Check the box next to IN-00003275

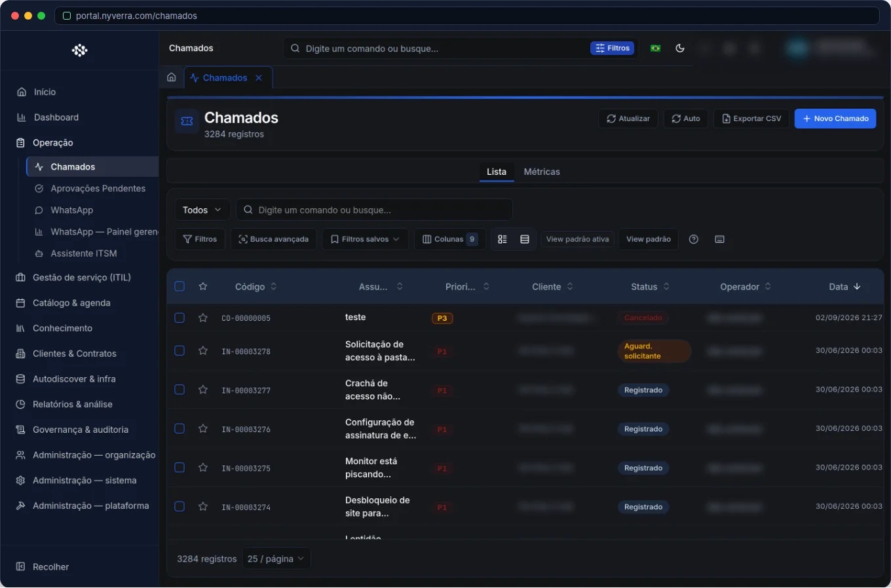pos(180,468)
